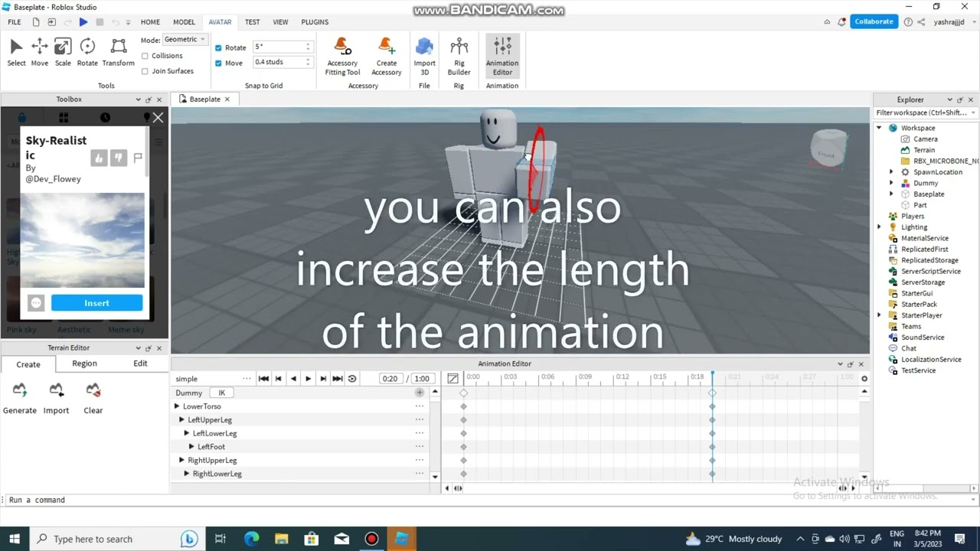Open Import 3D
This screenshot has width=980, height=551.
[x=424, y=56]
